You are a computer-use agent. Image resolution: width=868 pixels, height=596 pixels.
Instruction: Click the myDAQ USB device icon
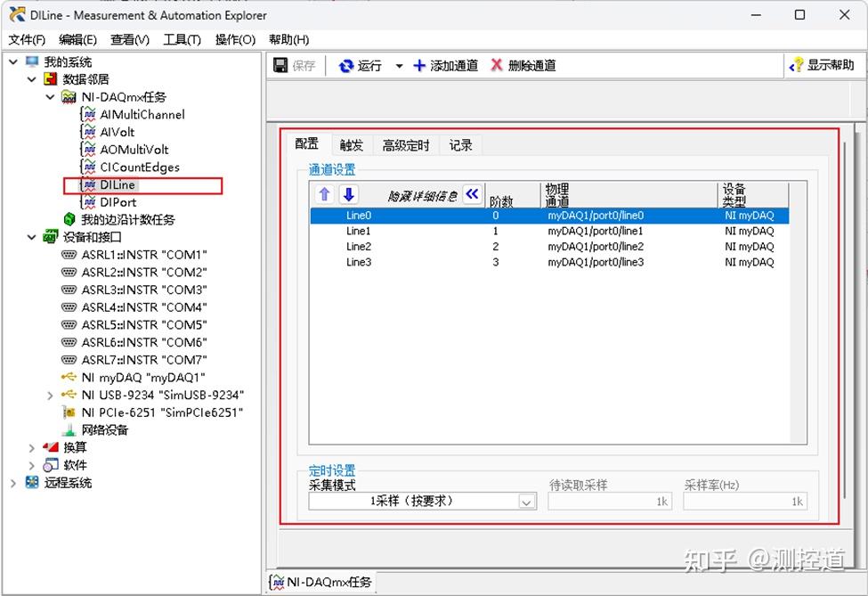coord(69,377)
